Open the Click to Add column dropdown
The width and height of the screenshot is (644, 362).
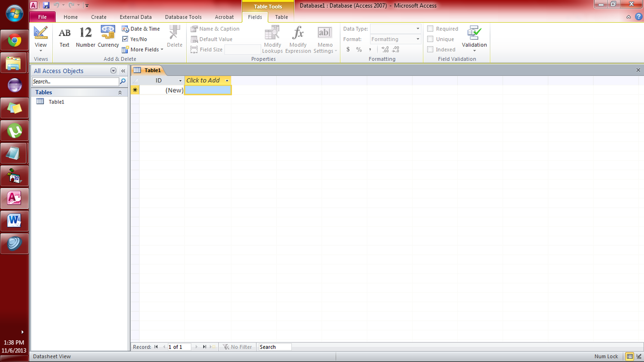[227, 80]
